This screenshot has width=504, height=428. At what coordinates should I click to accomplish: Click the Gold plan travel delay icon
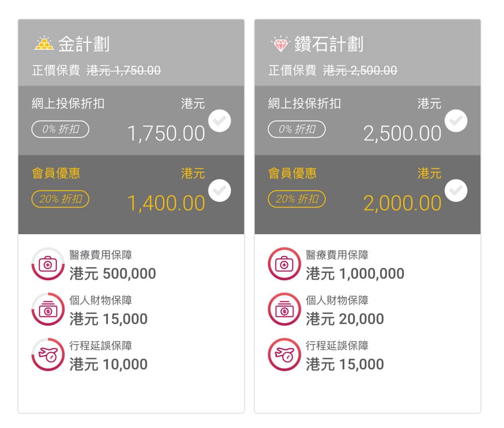click(x=48, y=355)
